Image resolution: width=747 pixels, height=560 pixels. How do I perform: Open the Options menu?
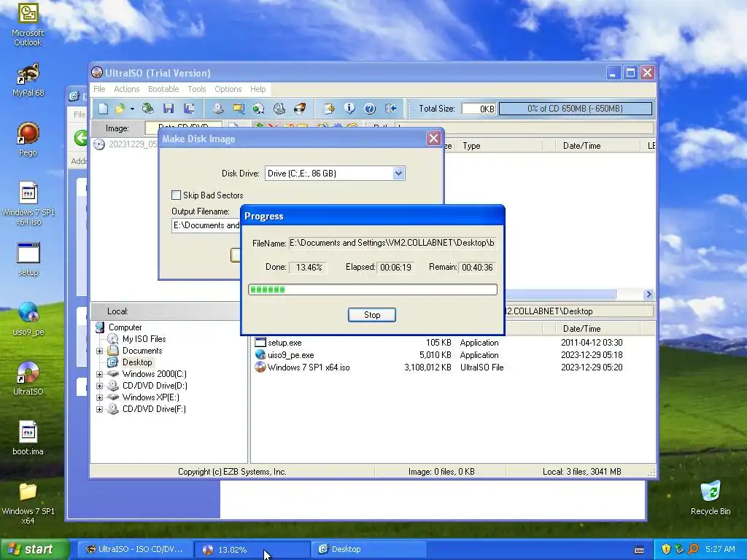click(x=228, y=89)
